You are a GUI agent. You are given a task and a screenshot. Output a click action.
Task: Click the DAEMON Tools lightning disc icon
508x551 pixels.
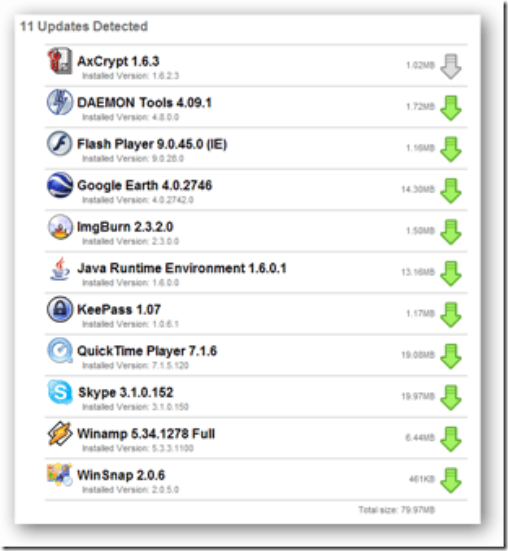(x=60, y=102)
